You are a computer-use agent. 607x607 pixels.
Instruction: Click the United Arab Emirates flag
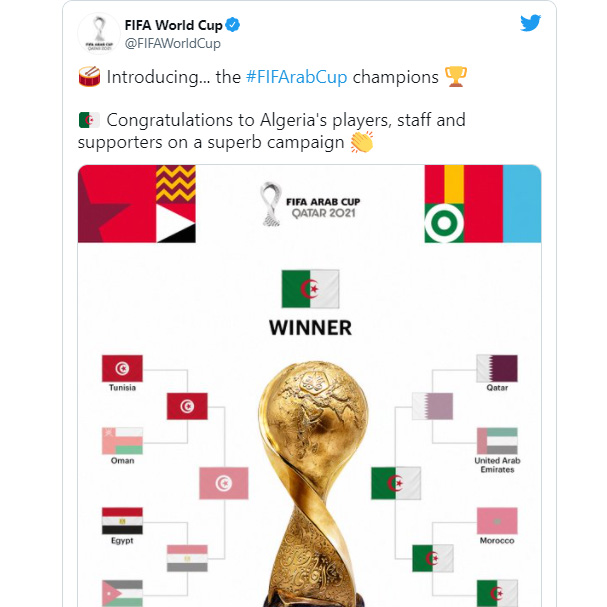click(x=497, y=441)
